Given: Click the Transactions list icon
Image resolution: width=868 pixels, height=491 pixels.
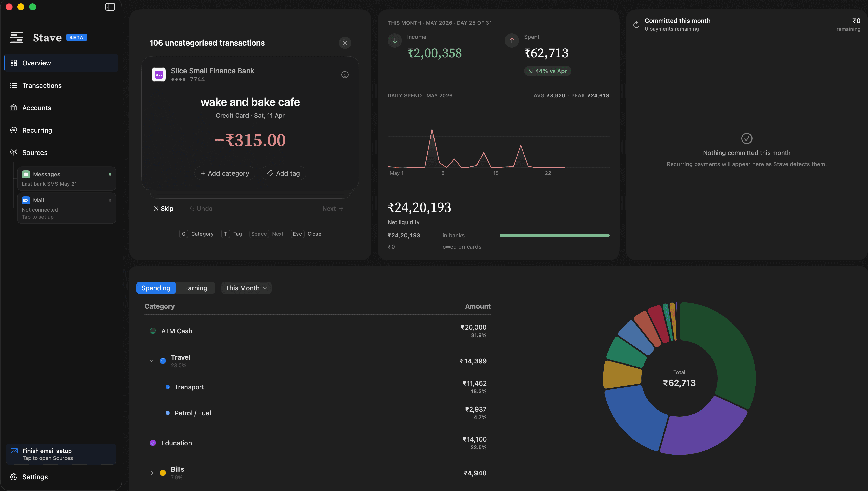Looking at the screenshot, I should click(13, 85).
